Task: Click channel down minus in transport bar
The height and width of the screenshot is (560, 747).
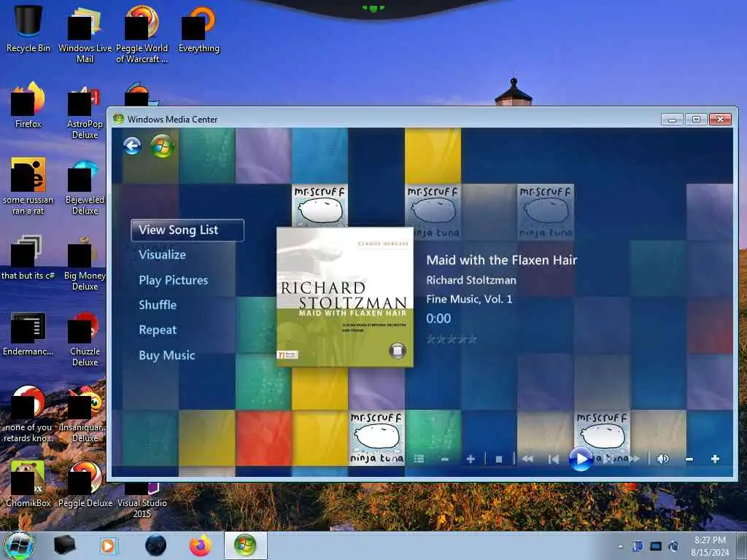Action: (x=445, y=459)
